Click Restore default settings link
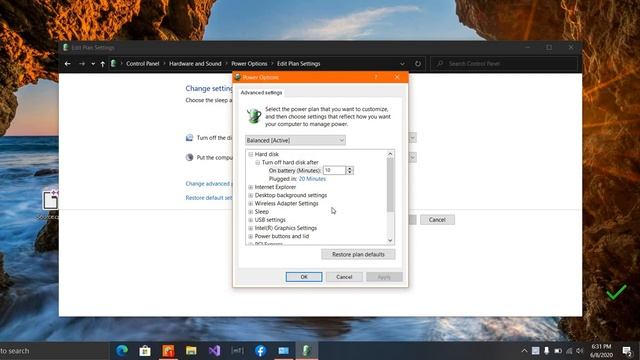Image resolution: width=640 pixels, height=360 pixels. (x=209, y=198)
